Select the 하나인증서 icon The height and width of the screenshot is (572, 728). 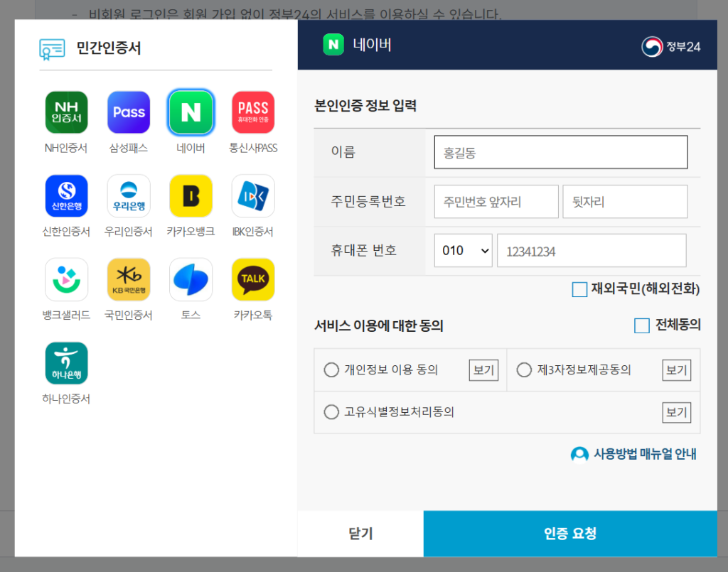tap(66, 363)
